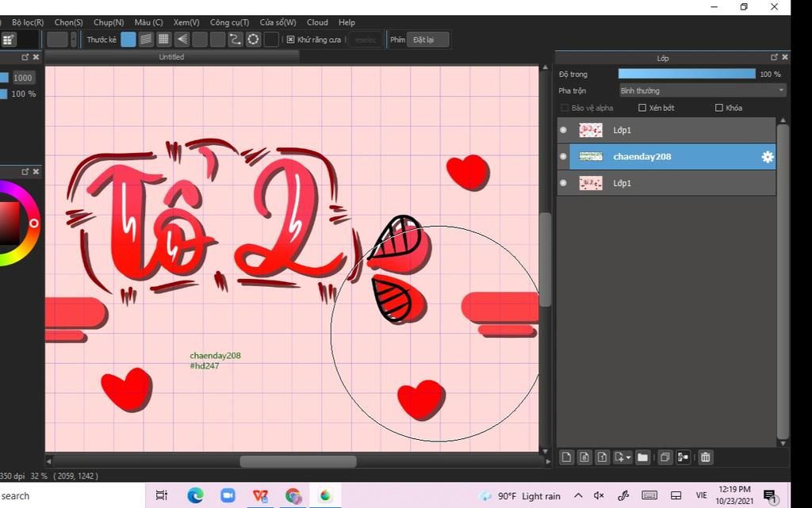
Task: Select the parallel snap guide
Action: 146,40
